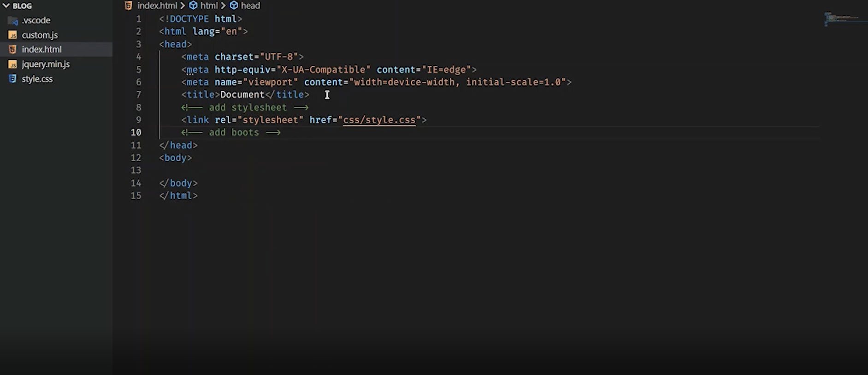Click the .vscode folder icon

click(13, 21)
